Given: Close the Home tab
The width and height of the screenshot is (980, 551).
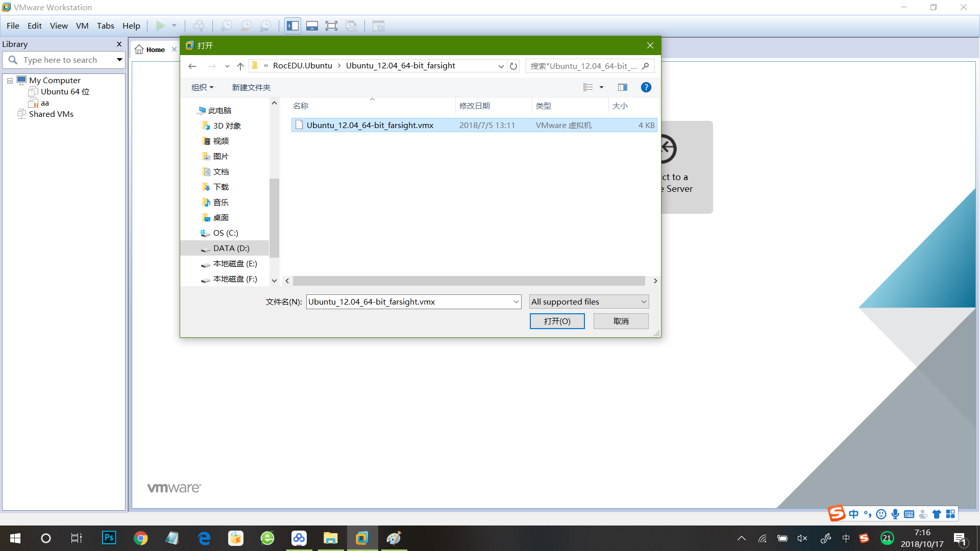Looking at the screenshot, I should tap(174, 49).
